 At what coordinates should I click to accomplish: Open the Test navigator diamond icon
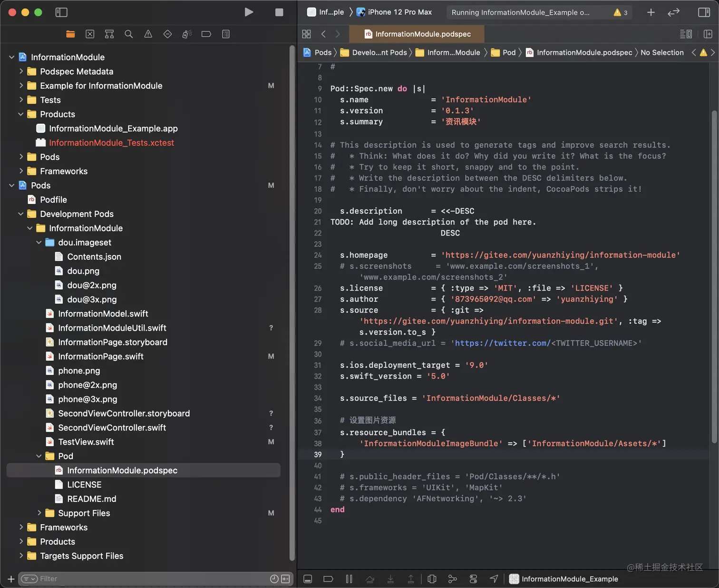[167, 34]
